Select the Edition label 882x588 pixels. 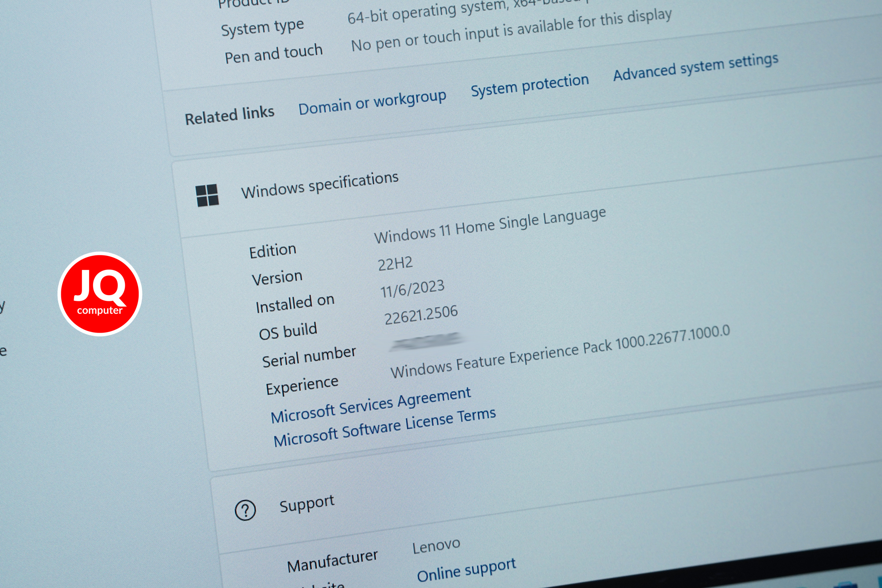tap(273, 251)
